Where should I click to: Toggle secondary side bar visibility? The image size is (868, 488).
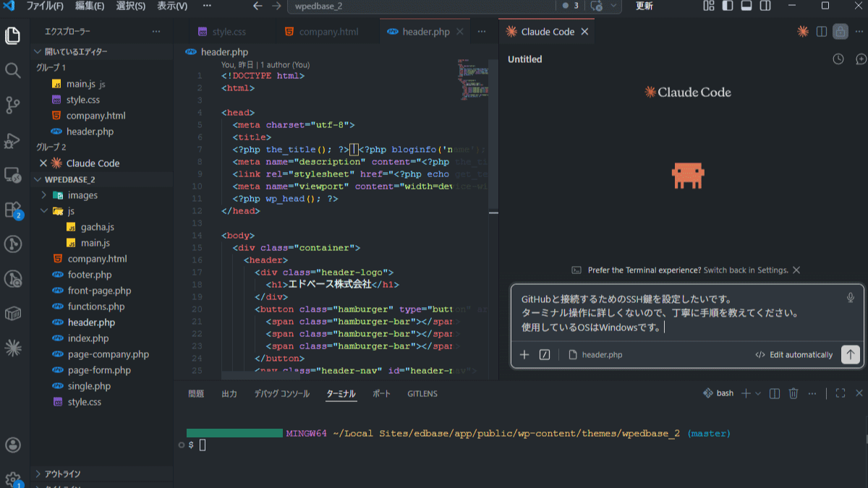pyautogui.click(x=765, y=6)
